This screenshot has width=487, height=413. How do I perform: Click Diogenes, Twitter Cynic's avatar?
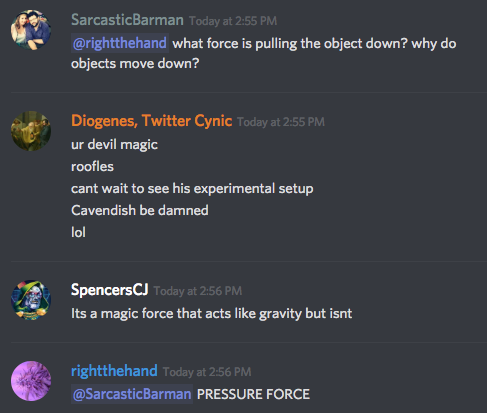31,131
